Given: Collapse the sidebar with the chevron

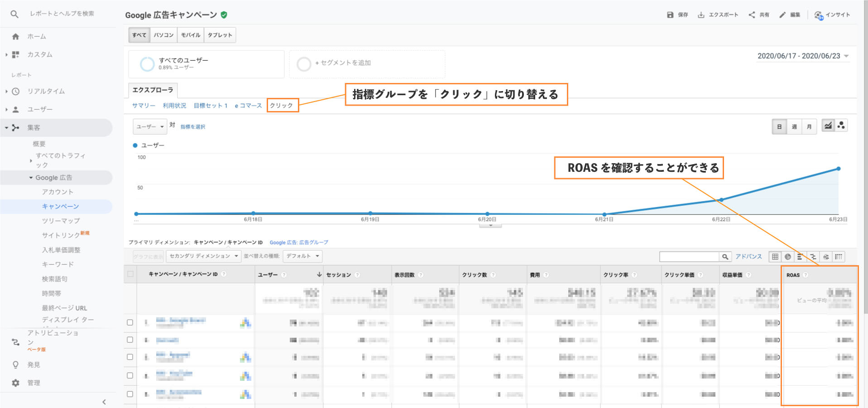Looking at the screenshot, I should click(x=104, y=402).
